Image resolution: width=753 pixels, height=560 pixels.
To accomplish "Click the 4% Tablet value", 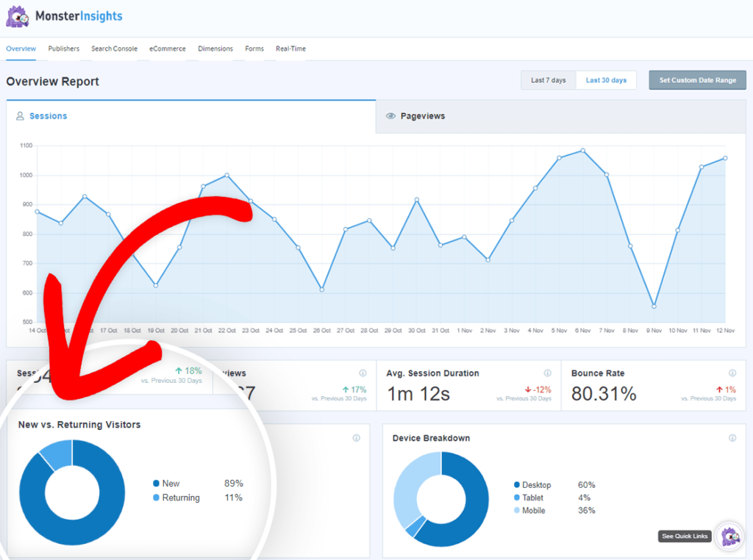I will point(584,498).
